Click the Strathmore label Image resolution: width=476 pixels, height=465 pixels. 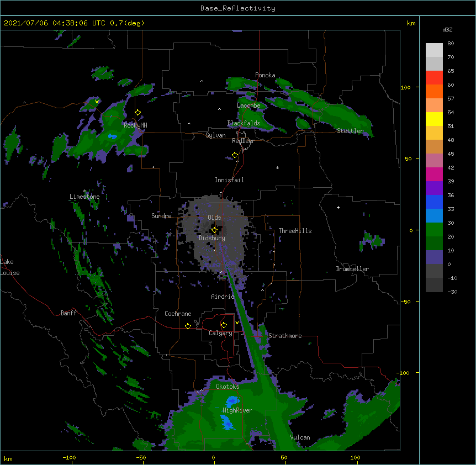coord(285,336)
